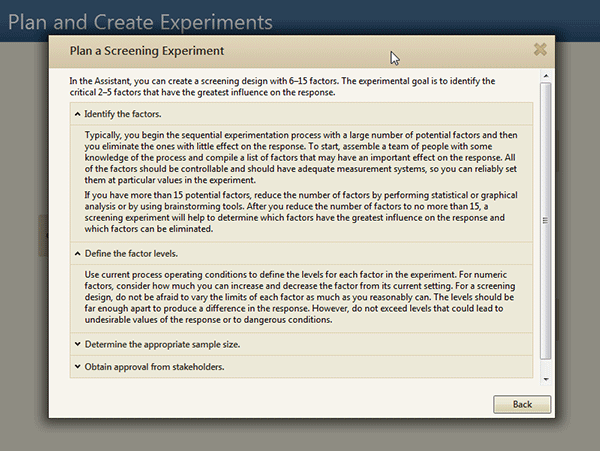Open the Determine the appropriate sample size section
This screenshot has height=451, width=600.
(x=301, y=344)
